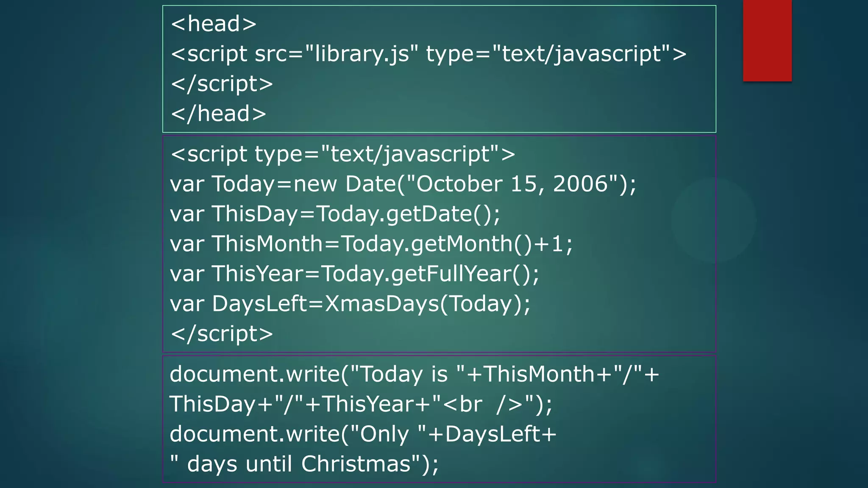This screenshot has height=488, width=868.
Task: Click the 'document.write("Only' line
Action: [x=363, y=435]
